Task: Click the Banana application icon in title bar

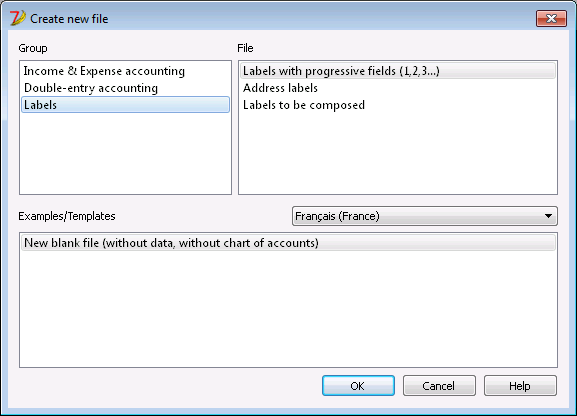Action: pyautogui.click(x=17, y=18)
